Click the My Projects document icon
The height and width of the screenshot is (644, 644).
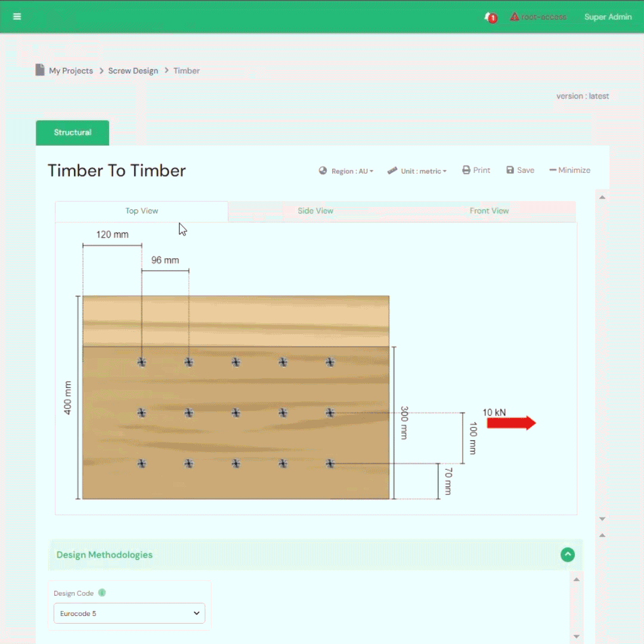coord(40,70)
